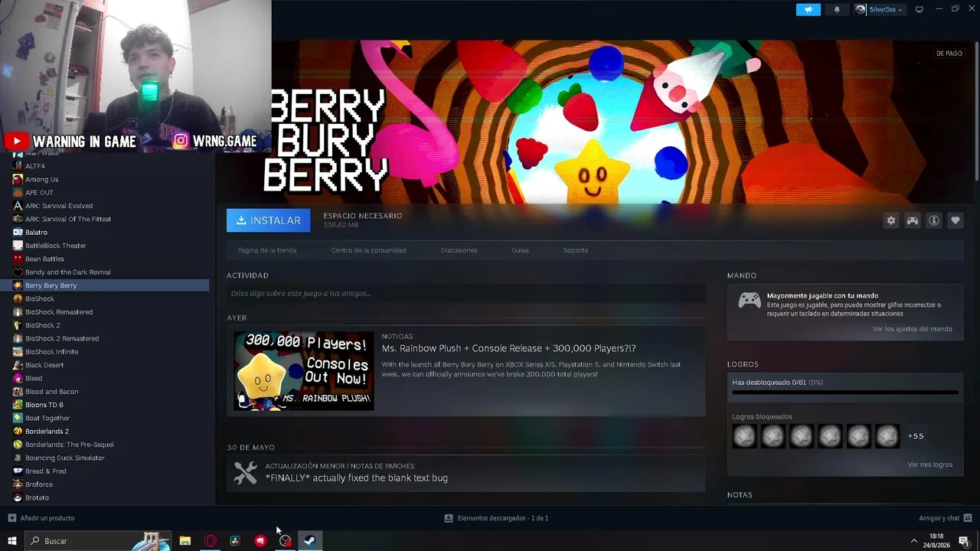Click the Steam icon on taskbar

click(x=310, y=541)
